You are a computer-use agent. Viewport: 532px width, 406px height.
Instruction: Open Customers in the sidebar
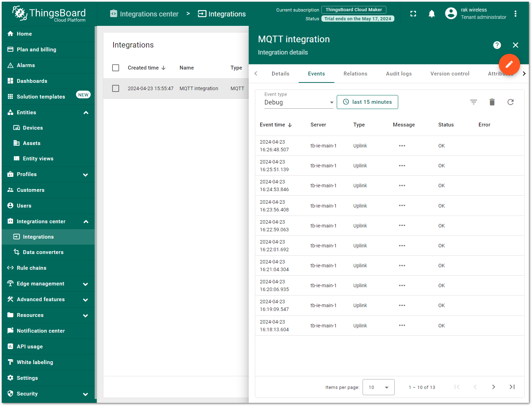[48, 190]
